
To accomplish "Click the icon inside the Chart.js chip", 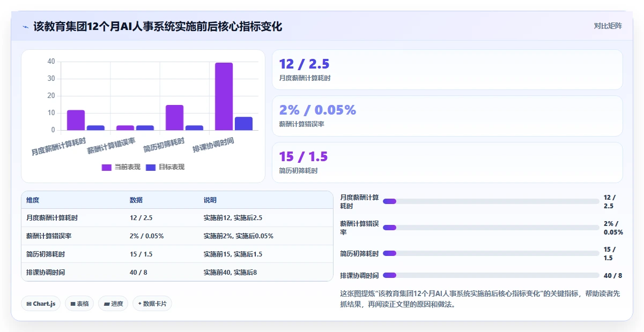I will point(29,304).
